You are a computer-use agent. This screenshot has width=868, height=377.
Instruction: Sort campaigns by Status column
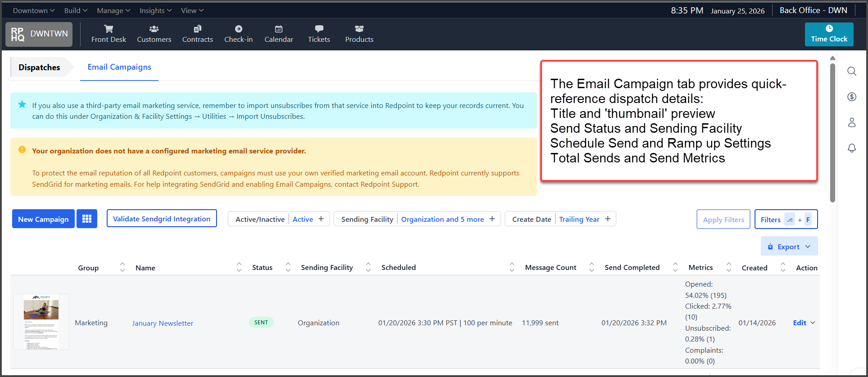point(288,268)
